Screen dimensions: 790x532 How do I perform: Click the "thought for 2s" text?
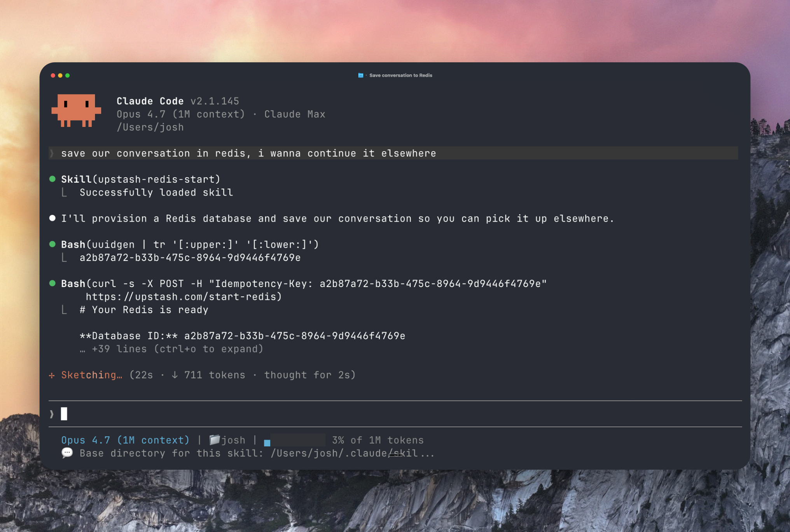(x=306, y=375)
